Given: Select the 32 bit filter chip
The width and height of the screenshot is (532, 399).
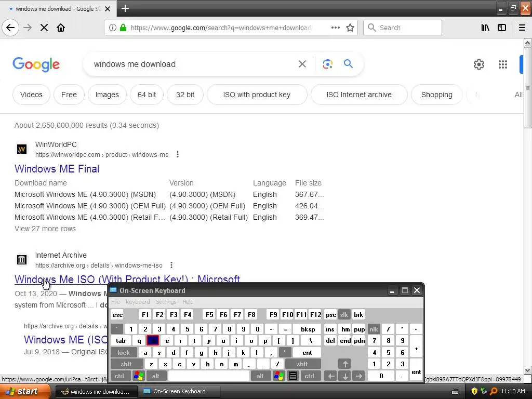Looking at the screenshot, I should 185,95.
